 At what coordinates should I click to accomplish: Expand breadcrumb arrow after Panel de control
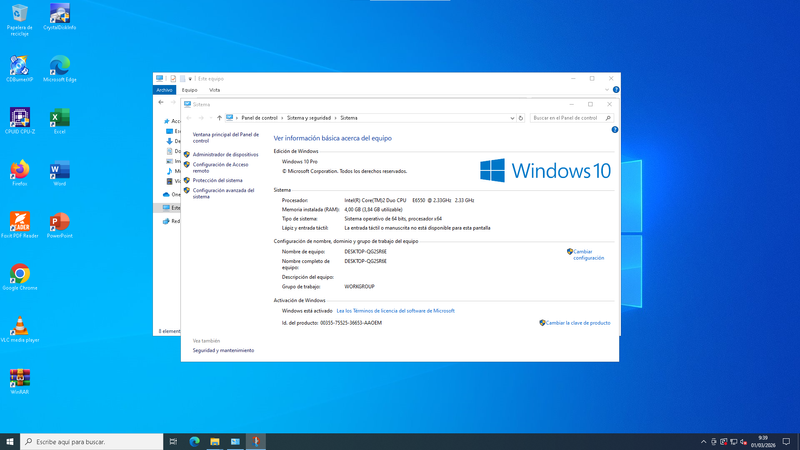(x=282, y=118)
